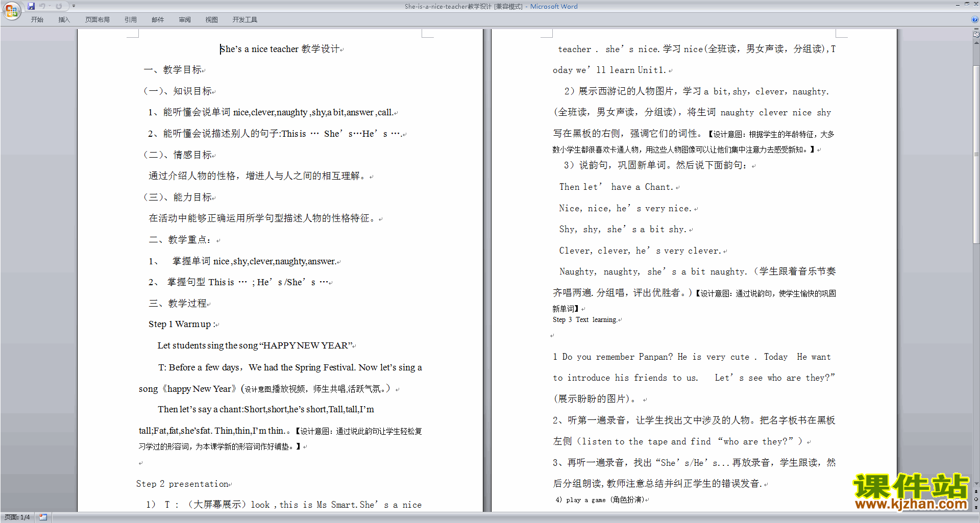Click the heading "三、教学过程"
This screenshot has width=980, height=523.
coord(178,304)
